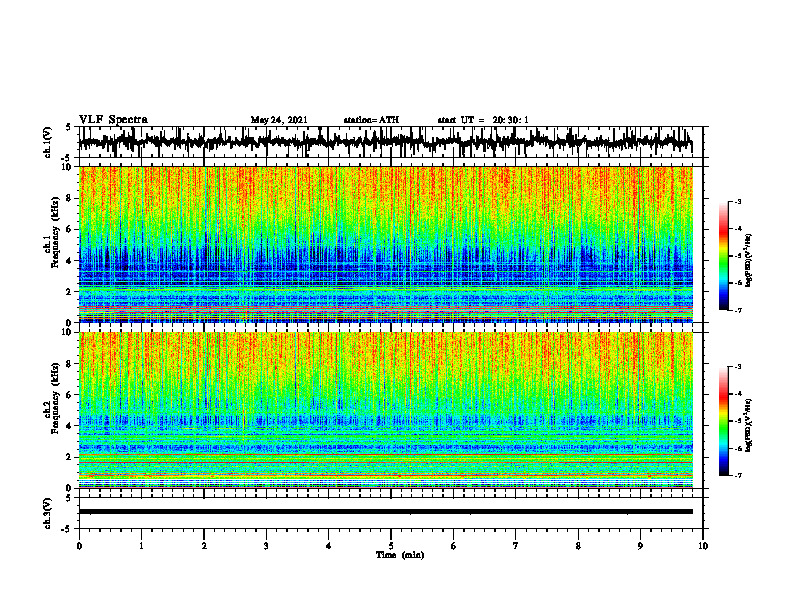
Task: Click time axis tick label 6
Action: pyautogui.click(x=454, y=546)
